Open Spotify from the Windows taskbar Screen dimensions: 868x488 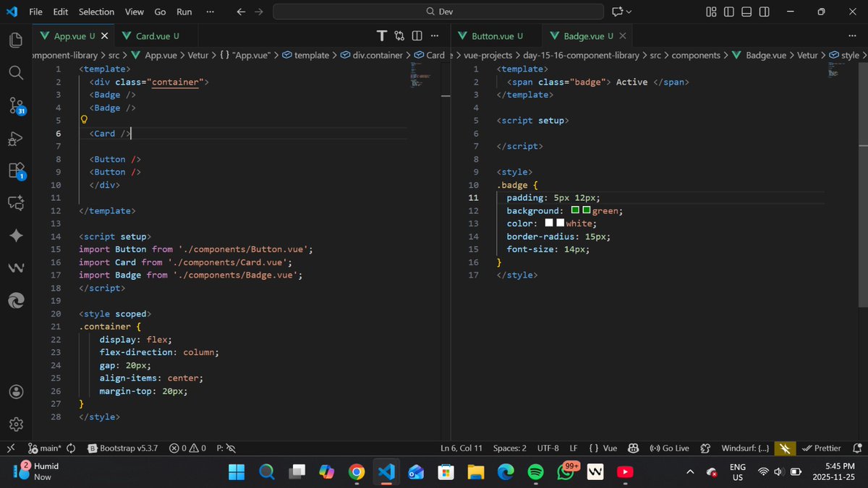(x=535, y=472)
